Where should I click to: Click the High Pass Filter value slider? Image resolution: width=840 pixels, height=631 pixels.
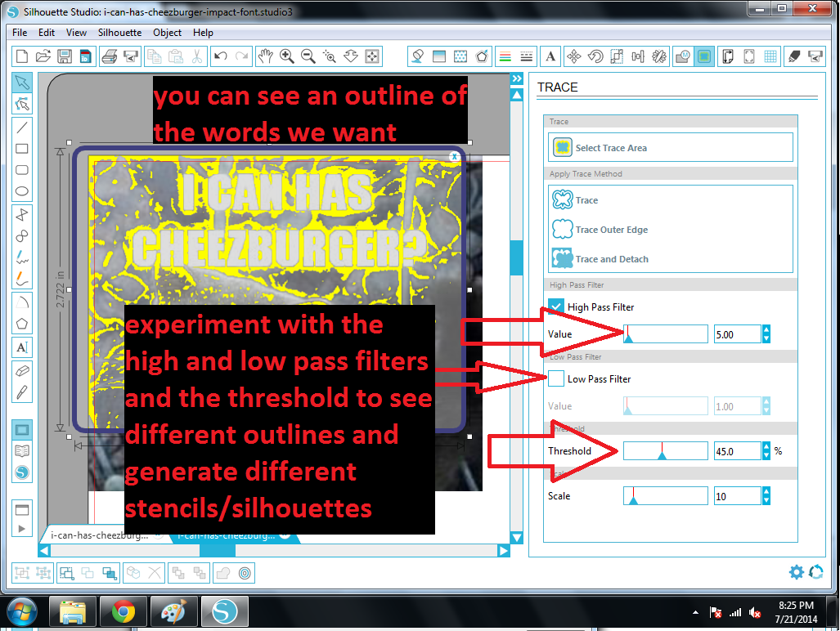[665, 334]
